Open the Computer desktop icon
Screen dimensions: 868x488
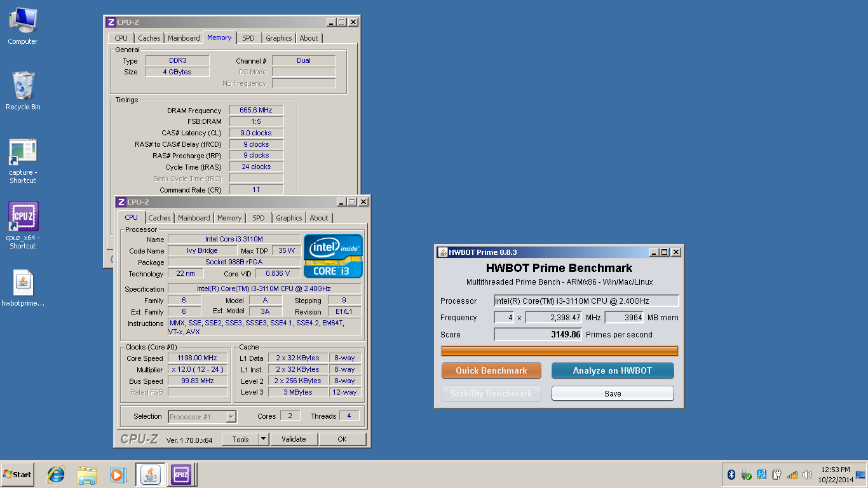click(x=23, y=27)
